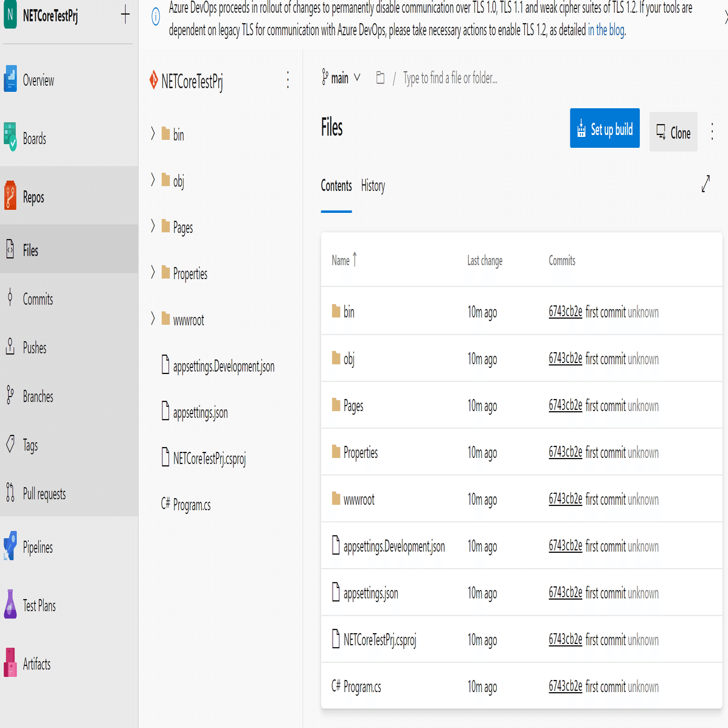Click the N project avatar icon
The image size is (728, 728).
click(x=10, y=15)
